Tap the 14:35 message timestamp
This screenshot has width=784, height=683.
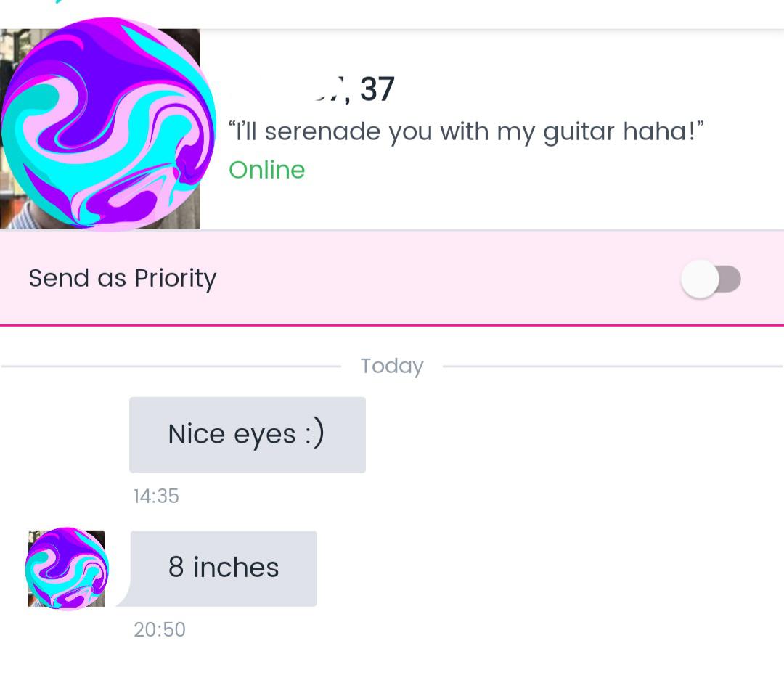point(156,496)
